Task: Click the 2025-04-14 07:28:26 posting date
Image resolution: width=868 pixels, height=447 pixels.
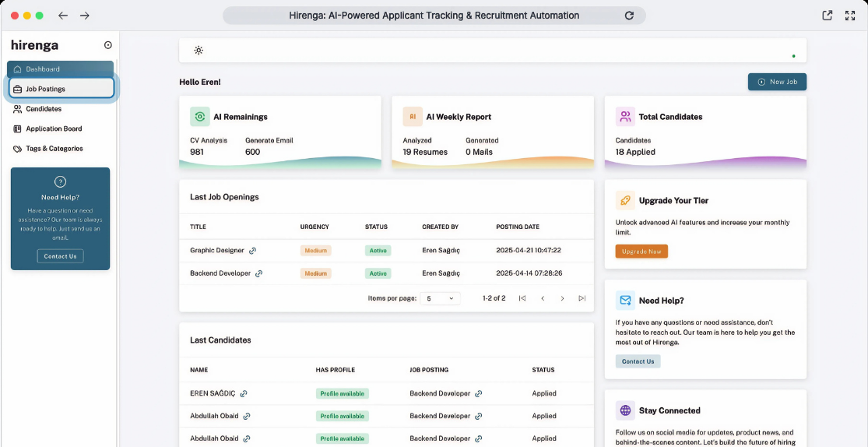Action: point(529,273)
